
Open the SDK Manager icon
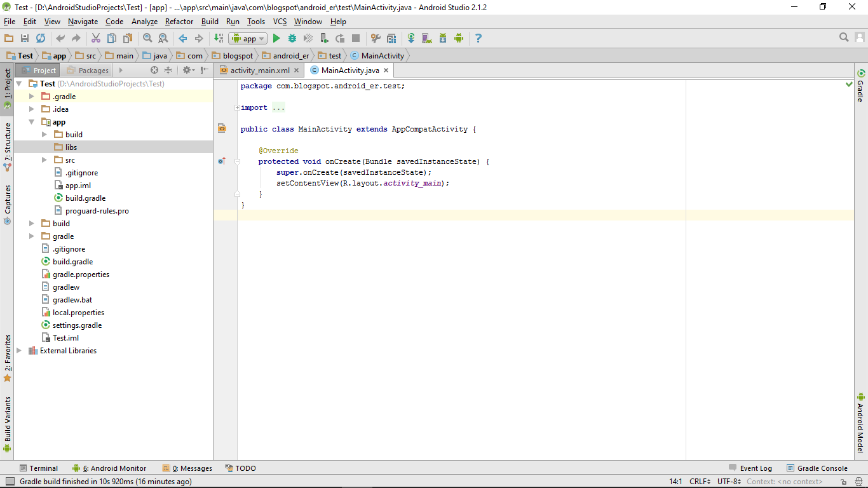click(x=443, y=38)
